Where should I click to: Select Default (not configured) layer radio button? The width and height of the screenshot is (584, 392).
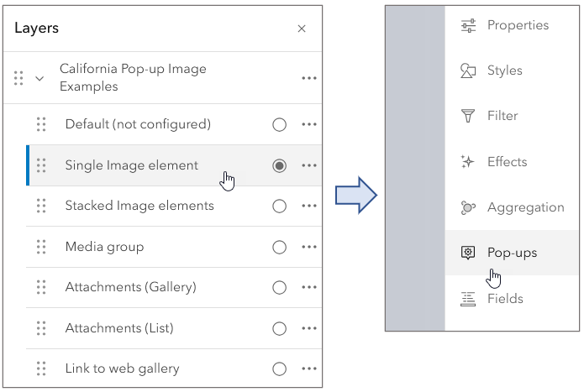click(x=279, y=125)
